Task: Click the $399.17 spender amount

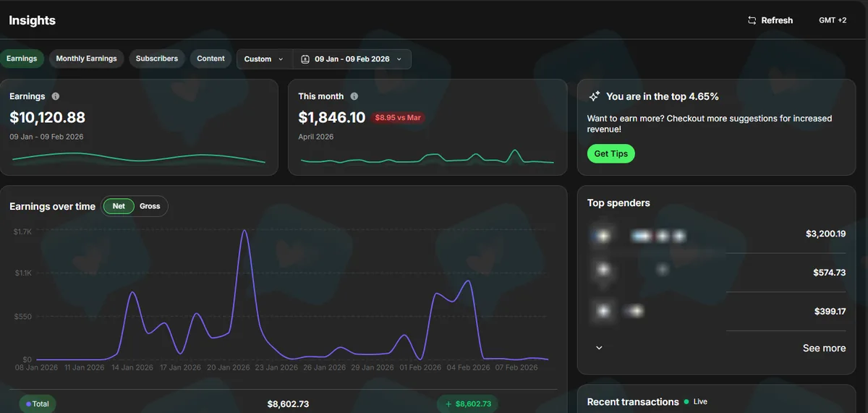Action: tap(830, 311)
